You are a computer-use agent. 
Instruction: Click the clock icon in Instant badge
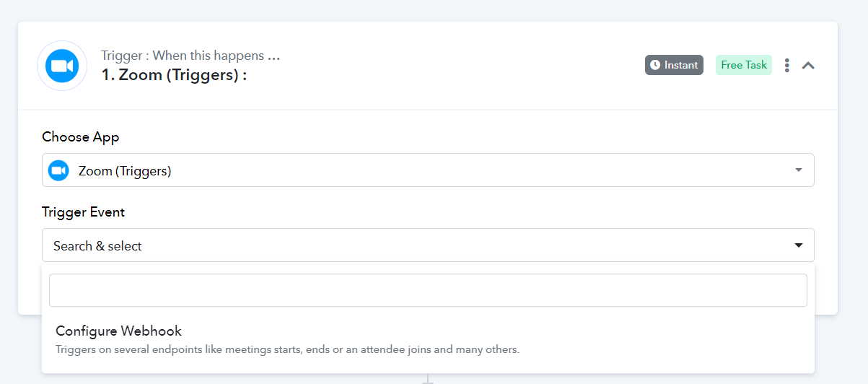pyautogui.click(x=655, y=65)
